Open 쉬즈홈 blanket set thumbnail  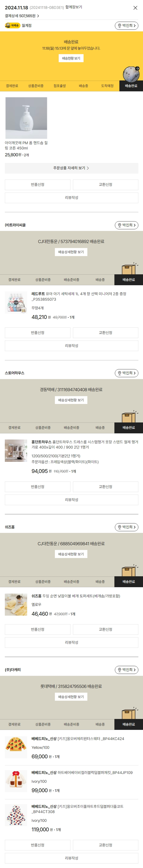[x=16, y=605]
